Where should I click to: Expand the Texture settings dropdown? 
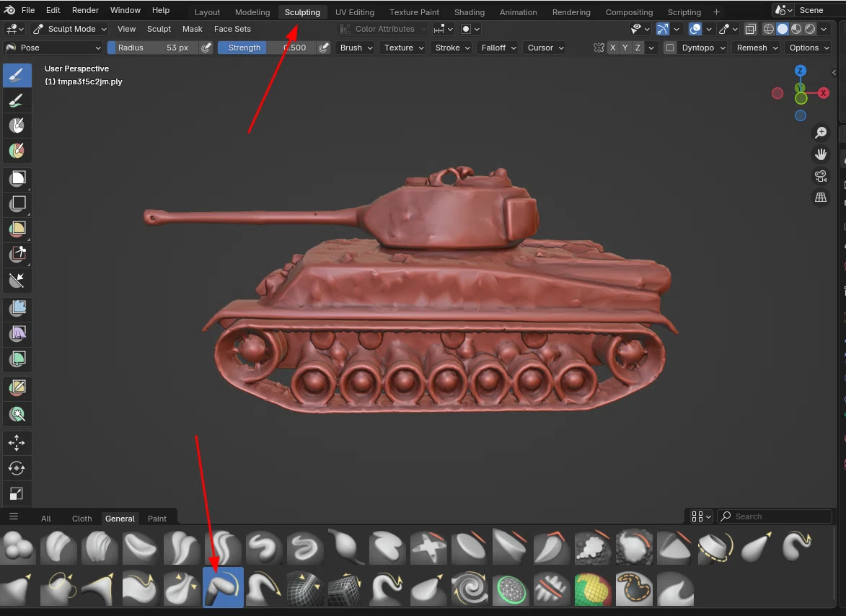pyautogui.click(x=404, y=48)
